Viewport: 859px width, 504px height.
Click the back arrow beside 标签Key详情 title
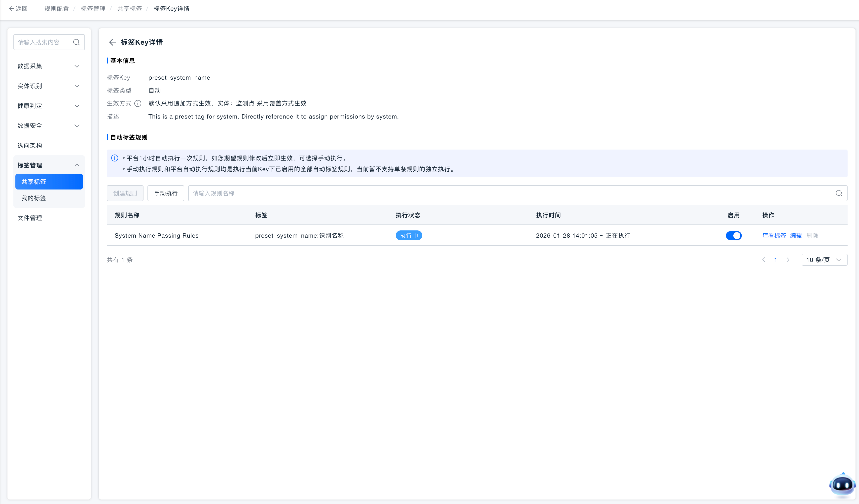coord(112,42)
